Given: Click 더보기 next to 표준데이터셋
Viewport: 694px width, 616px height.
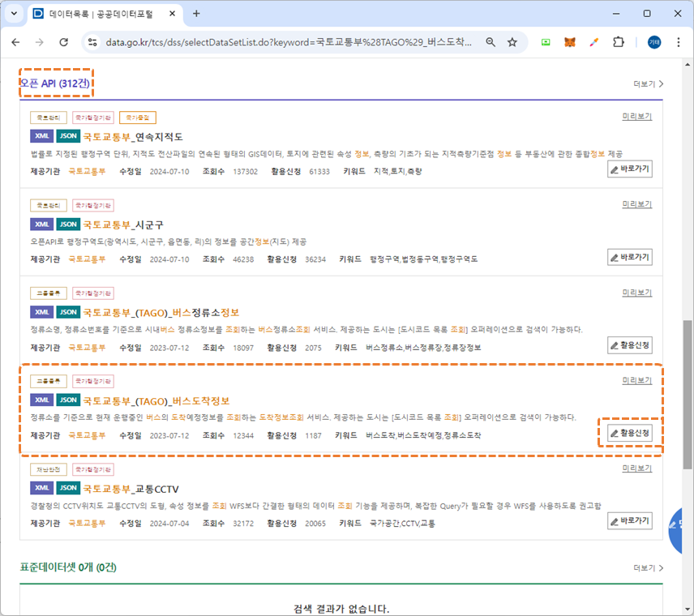Looking at the screenshot, I should pos(648,567).
